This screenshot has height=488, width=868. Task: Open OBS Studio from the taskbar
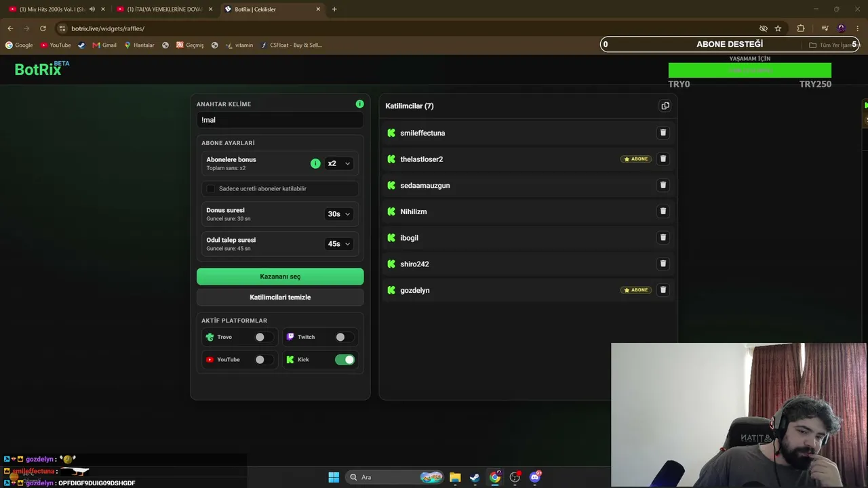coord(515,477)
